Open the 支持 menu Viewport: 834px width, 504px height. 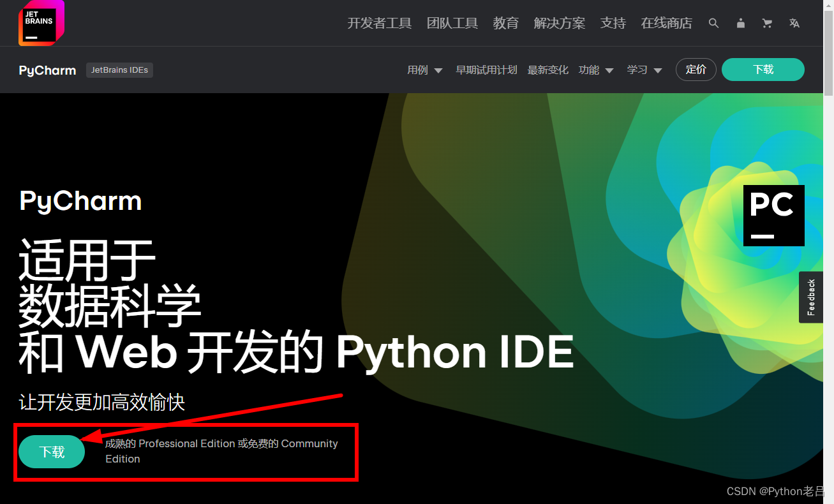click(613, 23)
